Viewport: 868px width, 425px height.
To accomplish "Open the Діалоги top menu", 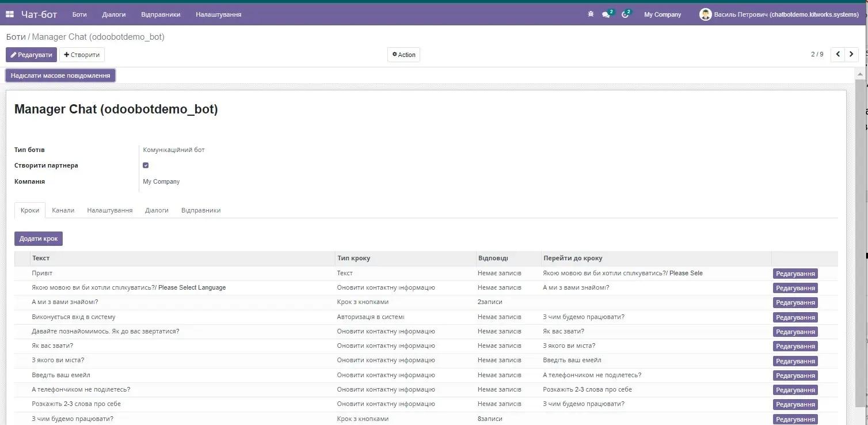I will 113,14.
